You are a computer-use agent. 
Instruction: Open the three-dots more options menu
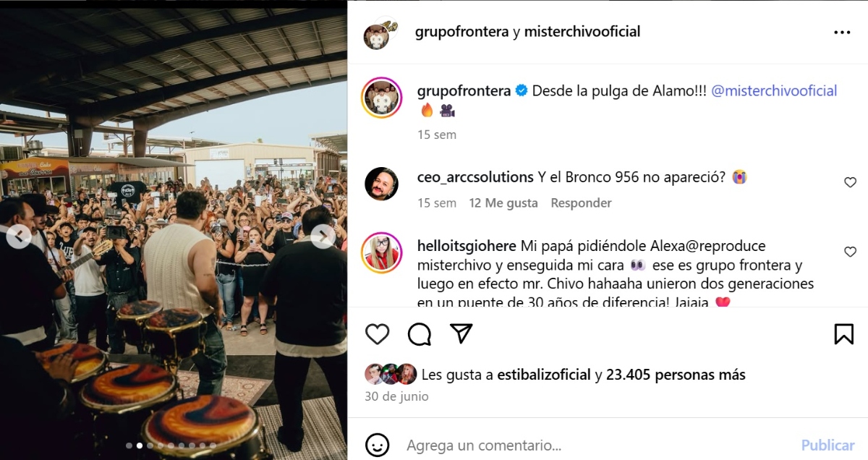tap(843, 33)
